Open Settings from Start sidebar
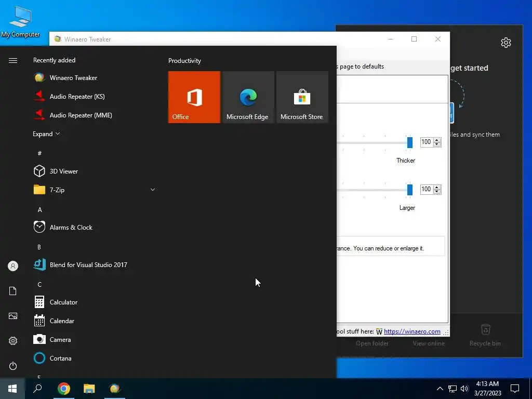 pos(13,341)
